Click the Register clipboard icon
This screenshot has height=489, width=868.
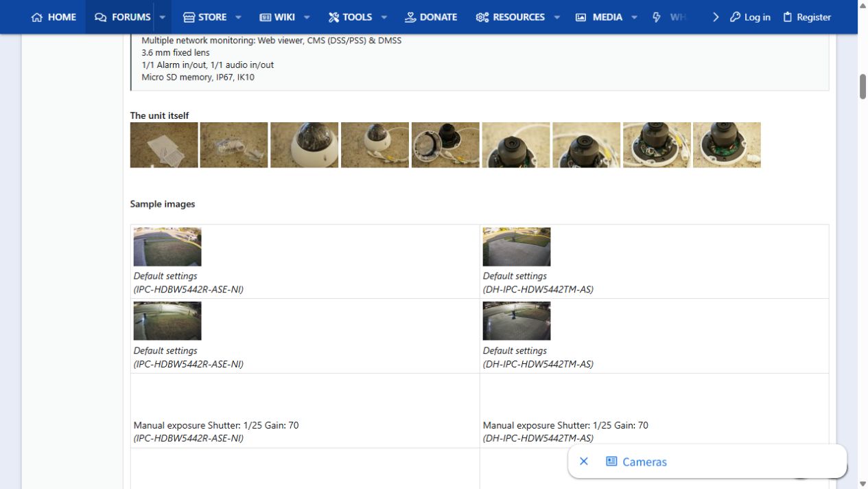pos(788,17)
